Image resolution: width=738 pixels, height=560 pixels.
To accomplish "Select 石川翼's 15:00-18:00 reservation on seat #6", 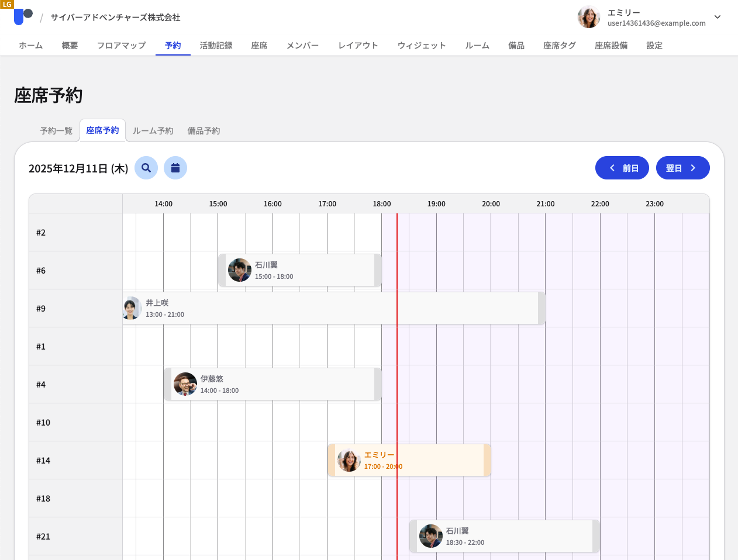I will [299, 270].
